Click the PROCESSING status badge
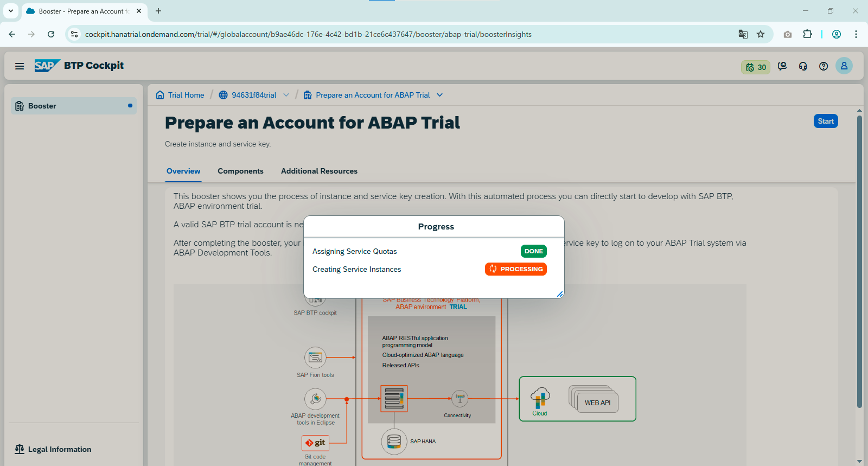Screen dimensions: 868x466 pos(516,269)
